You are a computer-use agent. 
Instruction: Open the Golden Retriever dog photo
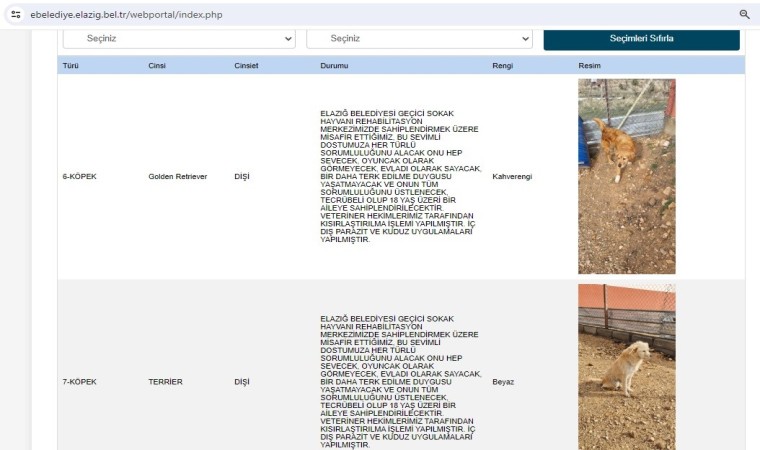pos(626,176)
